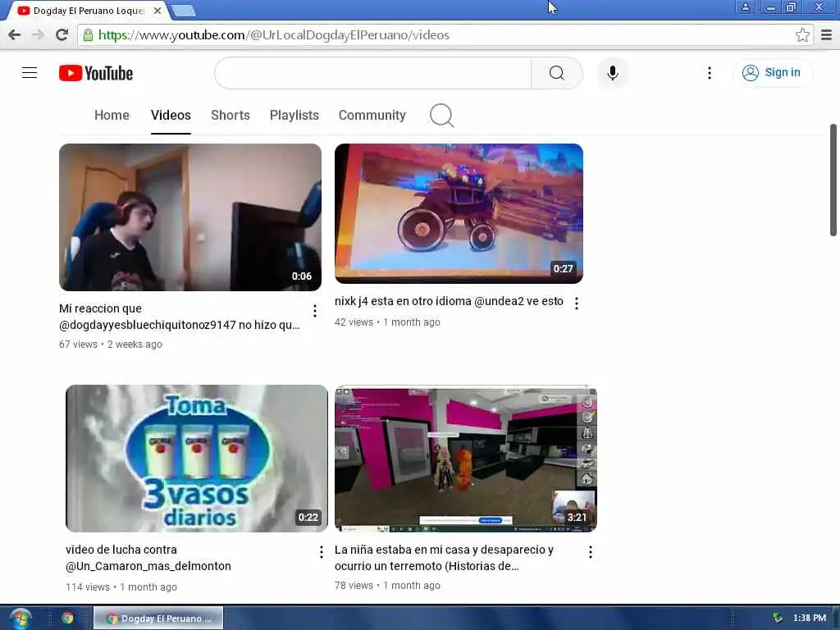The height and width of the screenshot is (630, 840).
Task: Click '42 views • 1 month ago' text
Action: (387, 322)
